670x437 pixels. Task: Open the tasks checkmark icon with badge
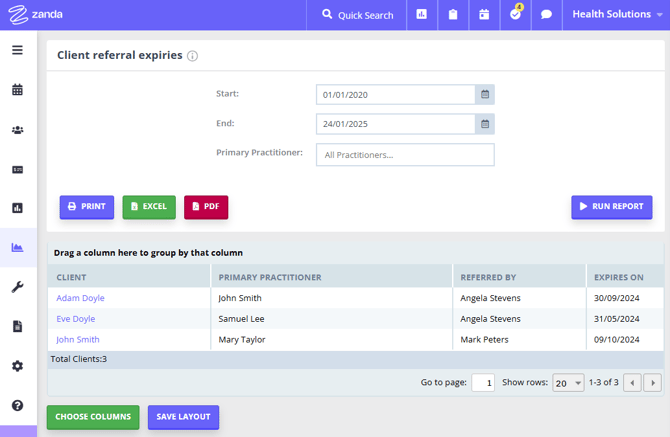pyautogui.click(x=516, y=15)
